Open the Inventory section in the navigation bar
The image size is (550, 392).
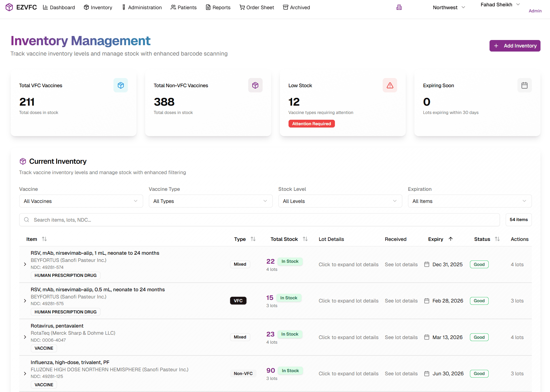tap(98, 7)
